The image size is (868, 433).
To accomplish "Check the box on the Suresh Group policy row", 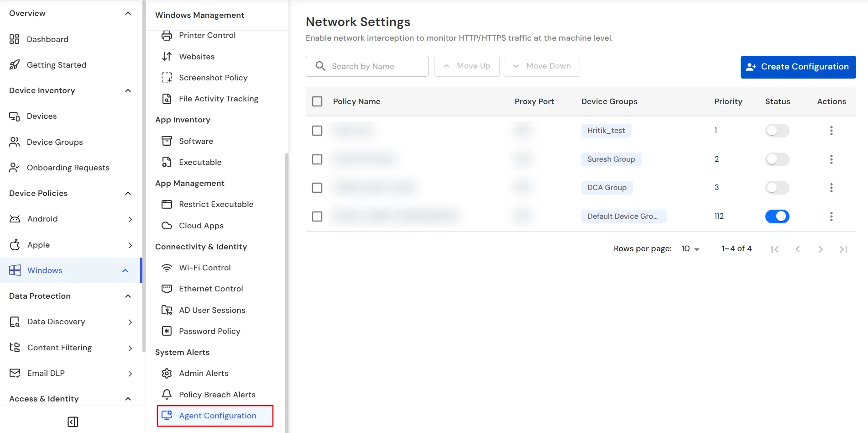I will [317, 159].
